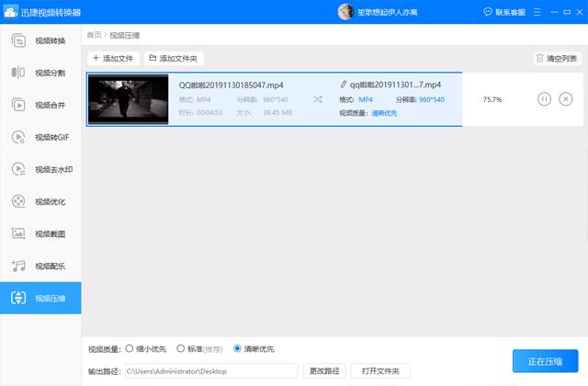Click 清空列表 to clear the list
The width and height of the screenshot is (588, 386).
(x=557, y=58)
